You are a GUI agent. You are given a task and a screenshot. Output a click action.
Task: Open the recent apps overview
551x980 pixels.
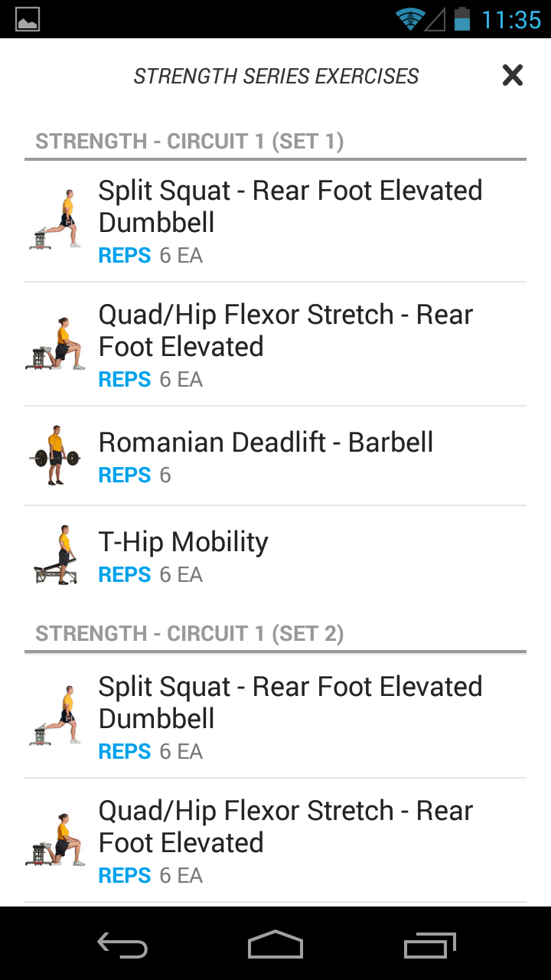tap(429, 946)
